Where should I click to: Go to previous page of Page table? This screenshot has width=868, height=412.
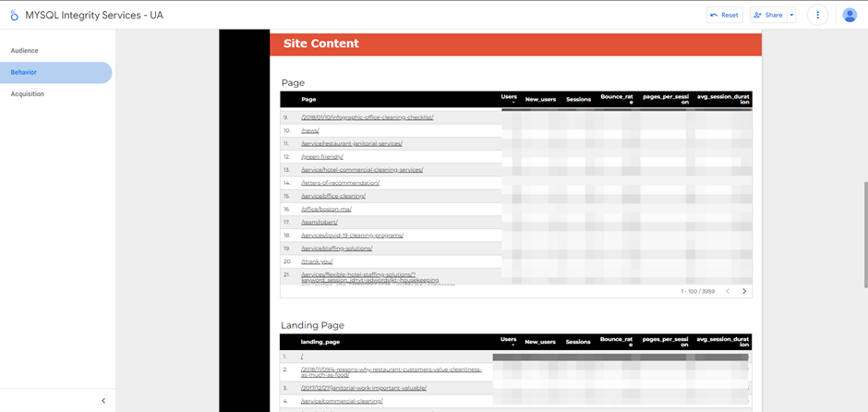coord(728,291)
